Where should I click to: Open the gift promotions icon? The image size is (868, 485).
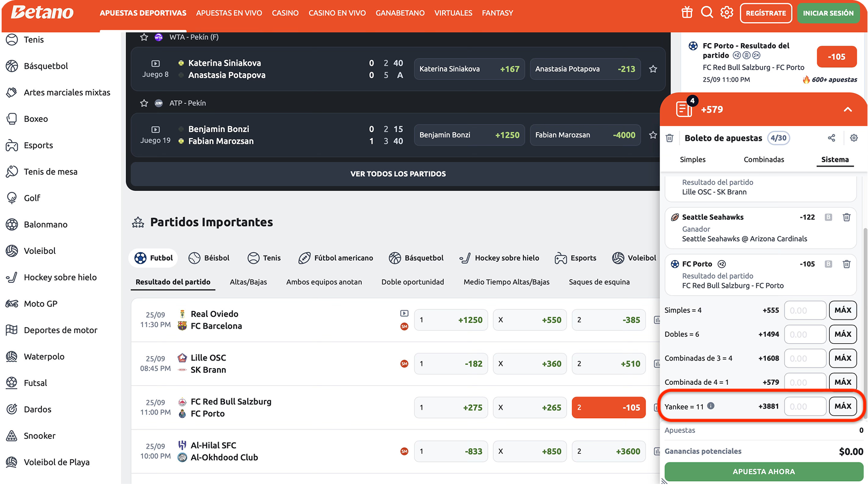click(x=687, y=12)
